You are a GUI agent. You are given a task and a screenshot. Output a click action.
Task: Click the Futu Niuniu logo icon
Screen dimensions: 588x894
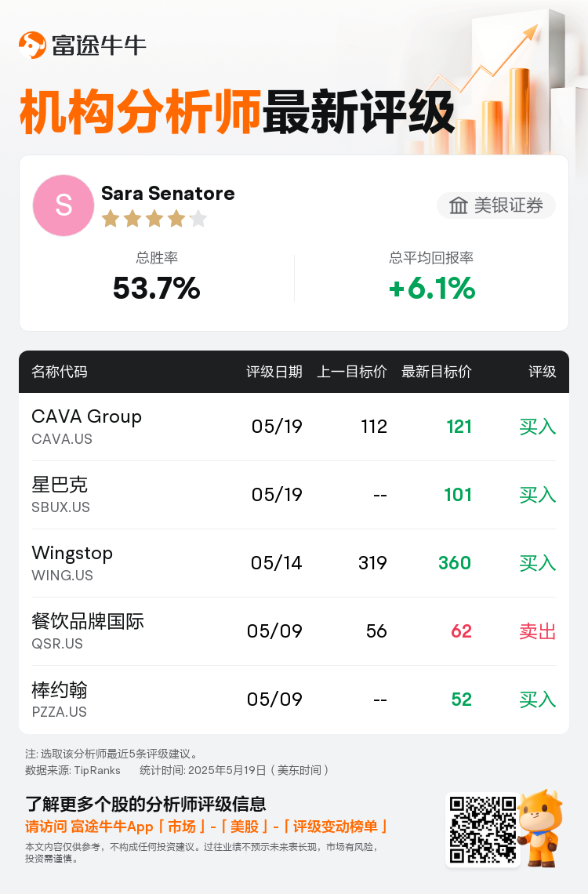point(32,45)
